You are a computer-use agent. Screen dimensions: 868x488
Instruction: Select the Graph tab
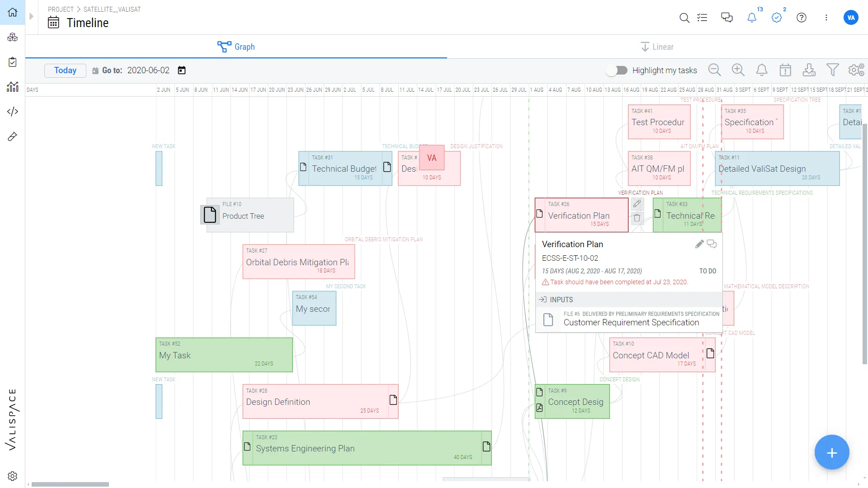[236, 47]
